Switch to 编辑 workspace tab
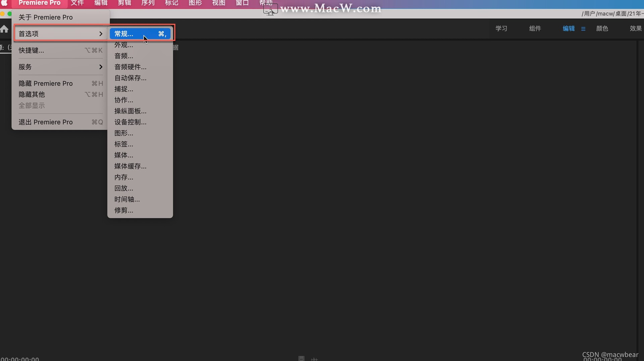 (569, 28)
